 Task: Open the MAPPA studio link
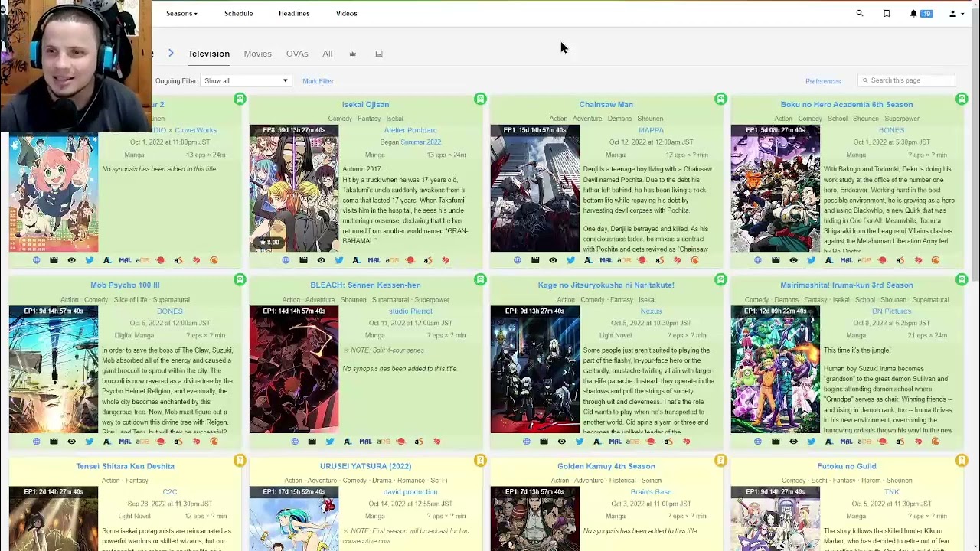click(x=651, y=130)
